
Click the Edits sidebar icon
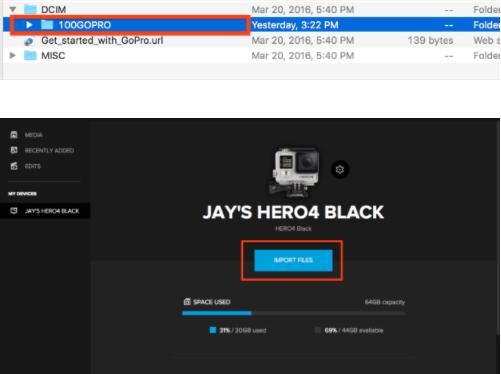[14, 166]
